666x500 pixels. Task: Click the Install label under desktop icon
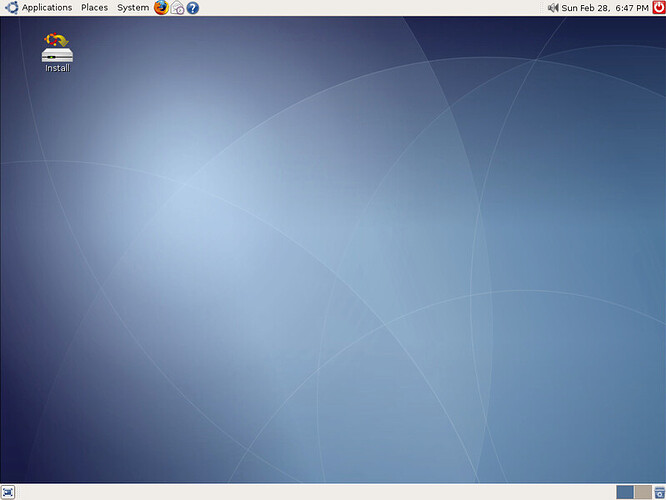[57, 68]
